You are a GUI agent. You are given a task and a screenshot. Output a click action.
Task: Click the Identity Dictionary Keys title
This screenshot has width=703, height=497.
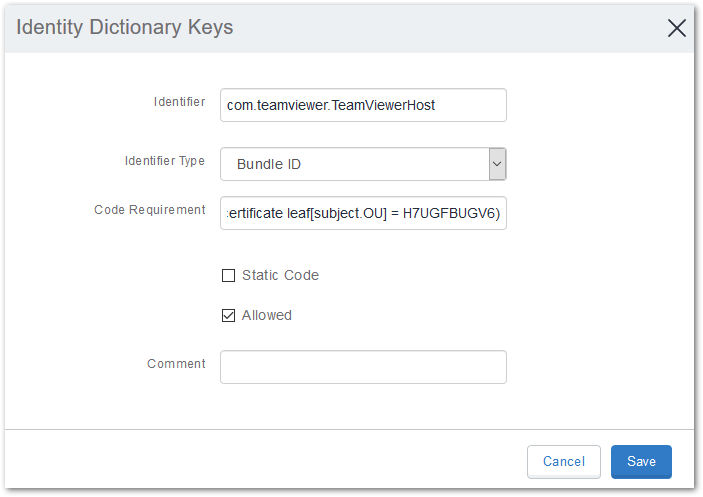(125, 27)
